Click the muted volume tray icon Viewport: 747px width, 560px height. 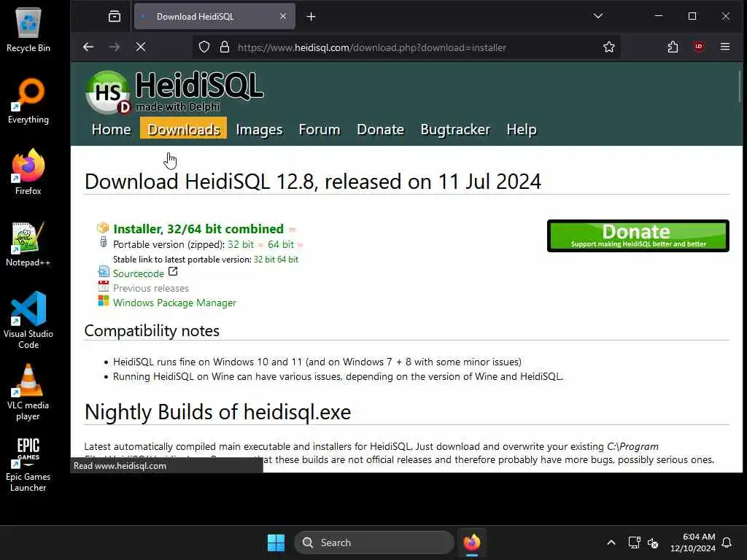(x=653, y=542)
